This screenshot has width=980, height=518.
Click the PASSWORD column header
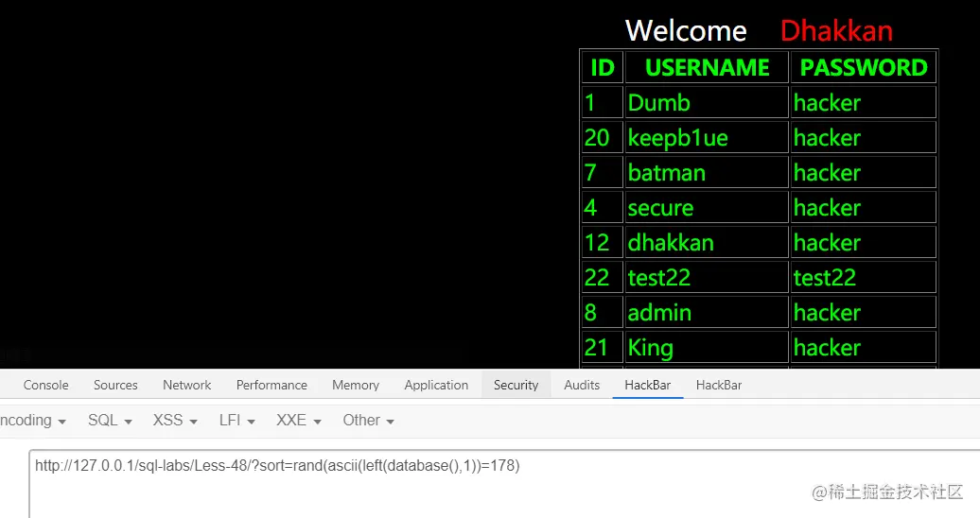(863, 67)
